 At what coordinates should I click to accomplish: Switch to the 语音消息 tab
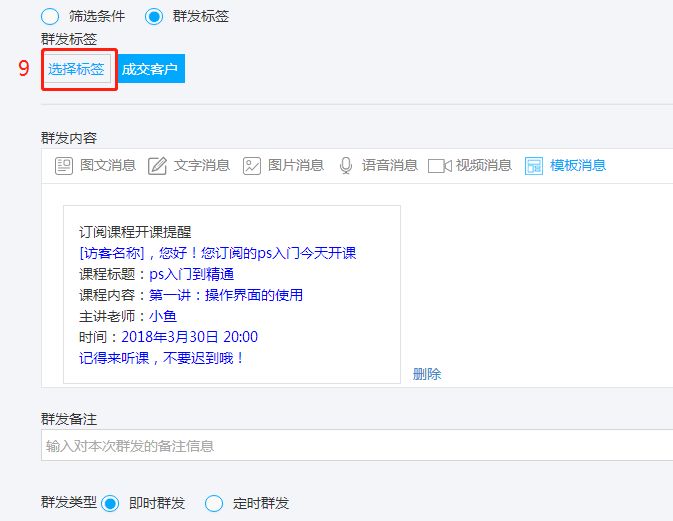point(390,165)
